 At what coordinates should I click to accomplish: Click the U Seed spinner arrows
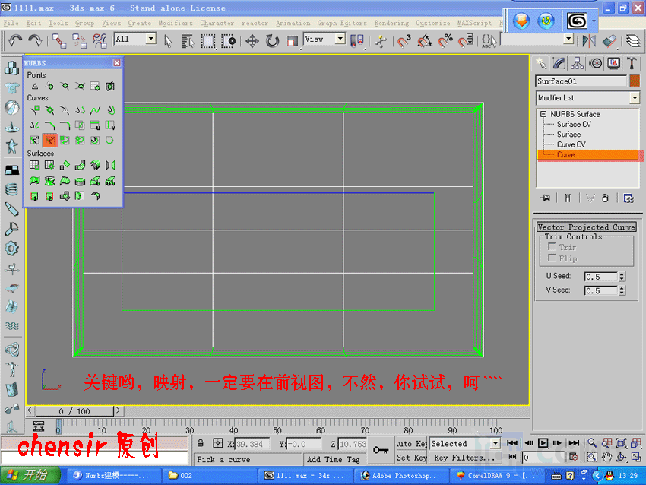[622, 276]
